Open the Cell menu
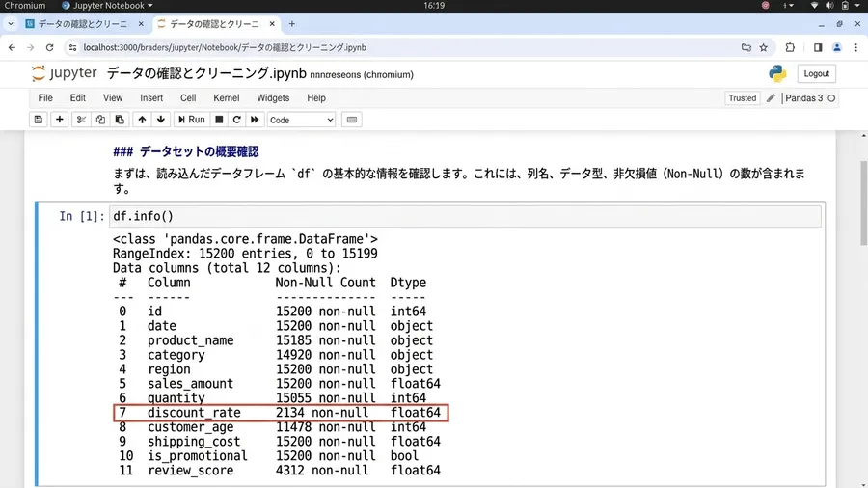The image size is (868, 488). pyautogui.click(x=188, y=98)
